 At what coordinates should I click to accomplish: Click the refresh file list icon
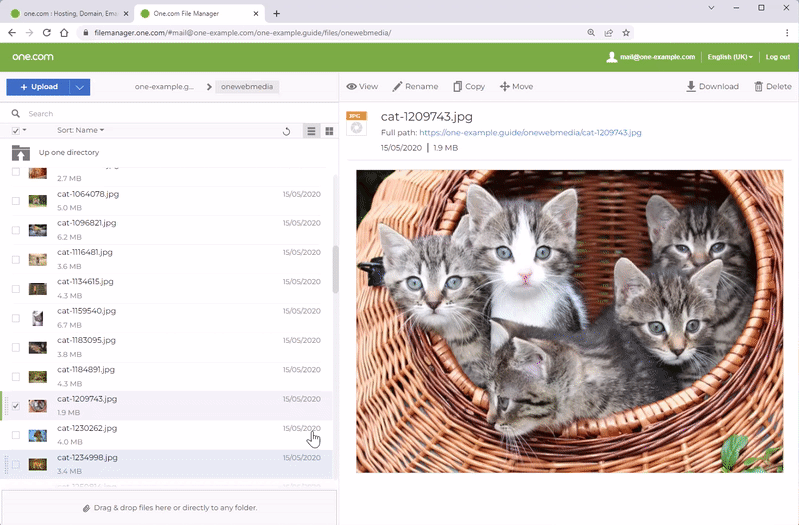pyautogui.click(x=287, y=131)
